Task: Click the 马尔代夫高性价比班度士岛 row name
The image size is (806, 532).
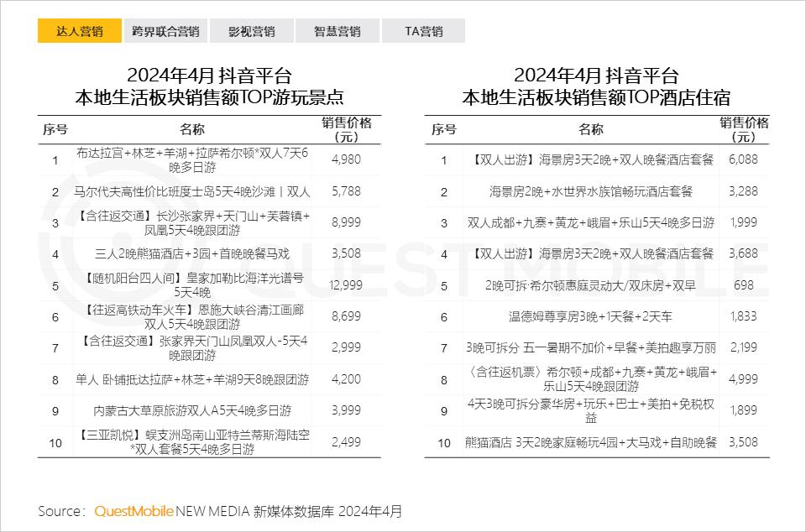Action: point(192,192)
